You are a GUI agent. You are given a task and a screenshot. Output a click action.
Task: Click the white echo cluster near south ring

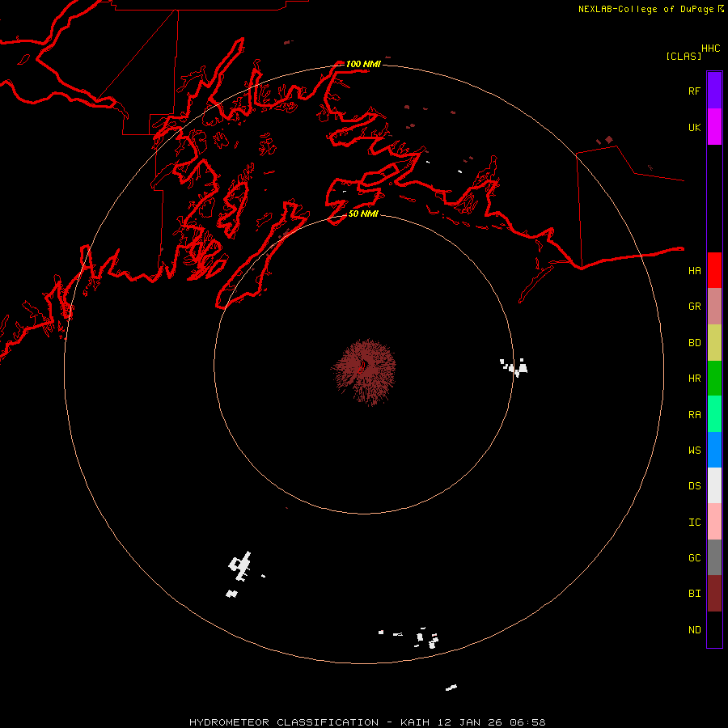(426, 637)
